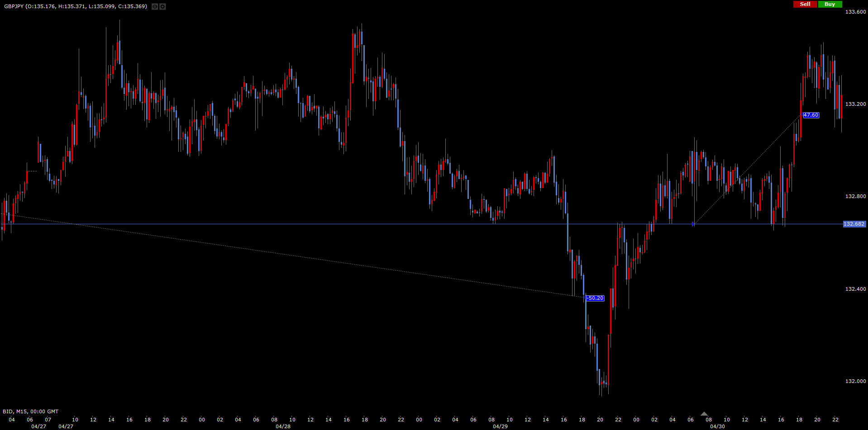Click the eye visibility icon beside GBPJPY
868x430 pixels.
pyautogui.click(x=155, y=7)
